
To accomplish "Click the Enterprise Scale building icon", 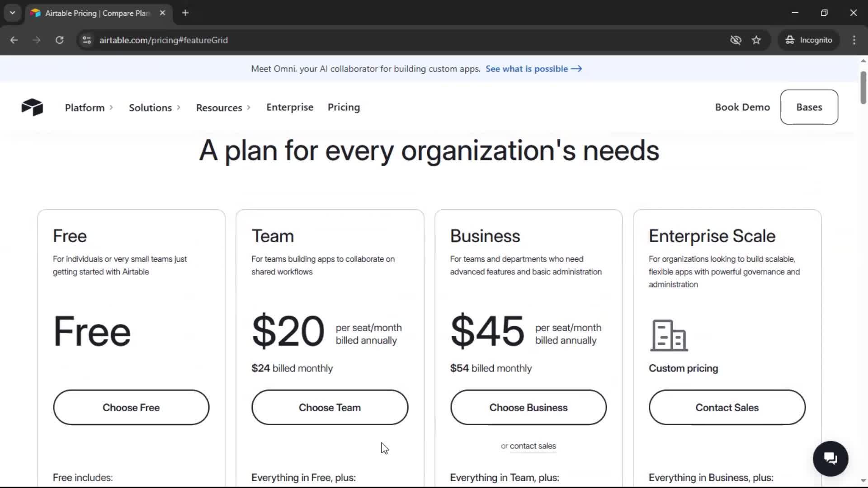I will tap(669, 335).
